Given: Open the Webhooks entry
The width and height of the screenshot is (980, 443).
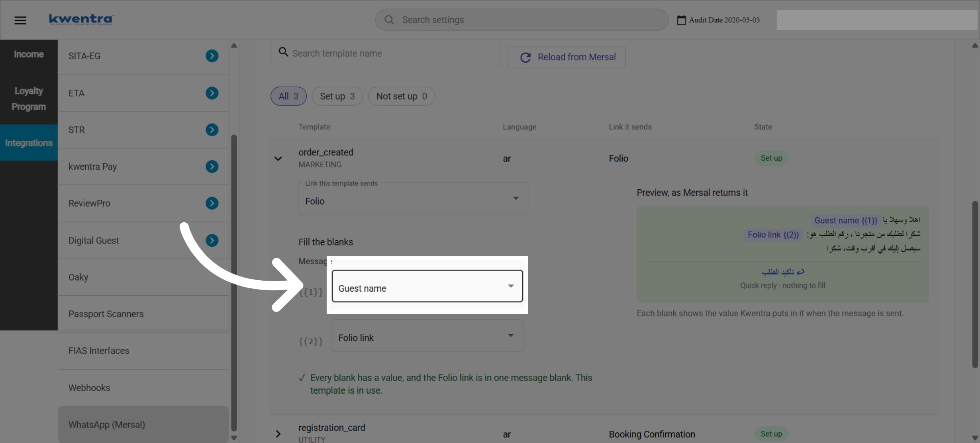Looking at the screenshot, I should 143,388.
